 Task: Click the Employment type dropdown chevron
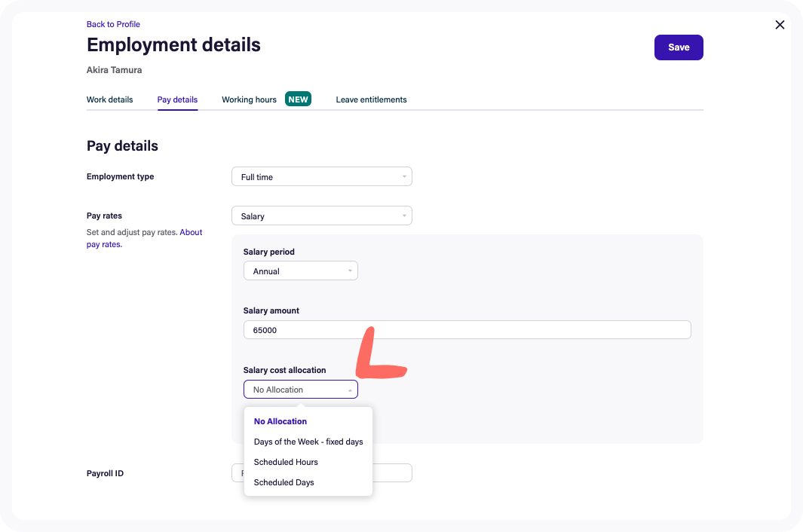coord(404,176)
